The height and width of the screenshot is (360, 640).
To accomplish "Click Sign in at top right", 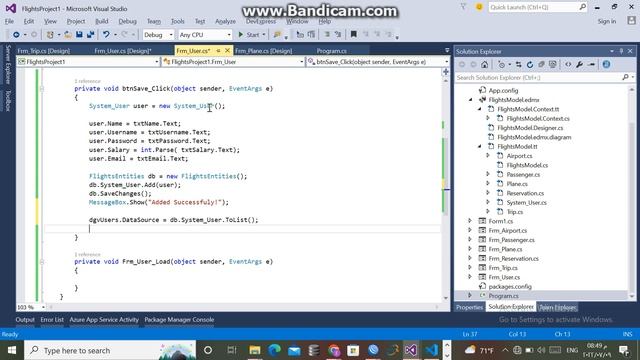I will point(607,21).
